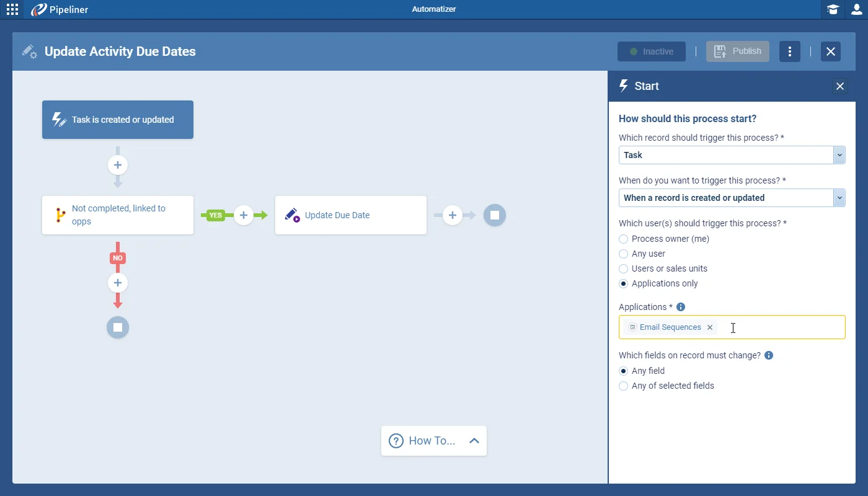
Task: Open the trigger timing dropdown
Action: (732, 198)
